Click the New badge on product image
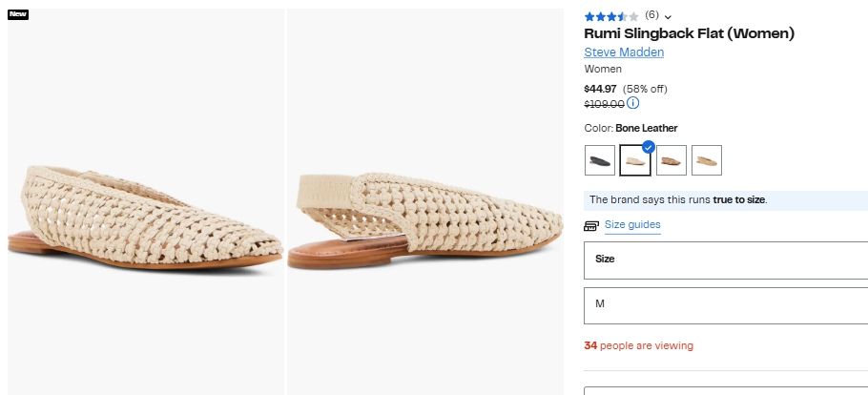868x395 pixels. 18,14
